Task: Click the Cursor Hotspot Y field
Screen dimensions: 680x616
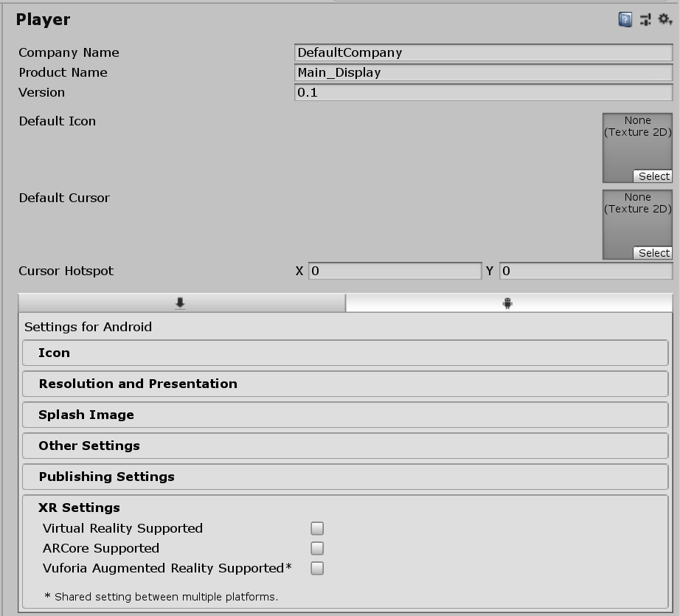Action: tap(586, 271)
